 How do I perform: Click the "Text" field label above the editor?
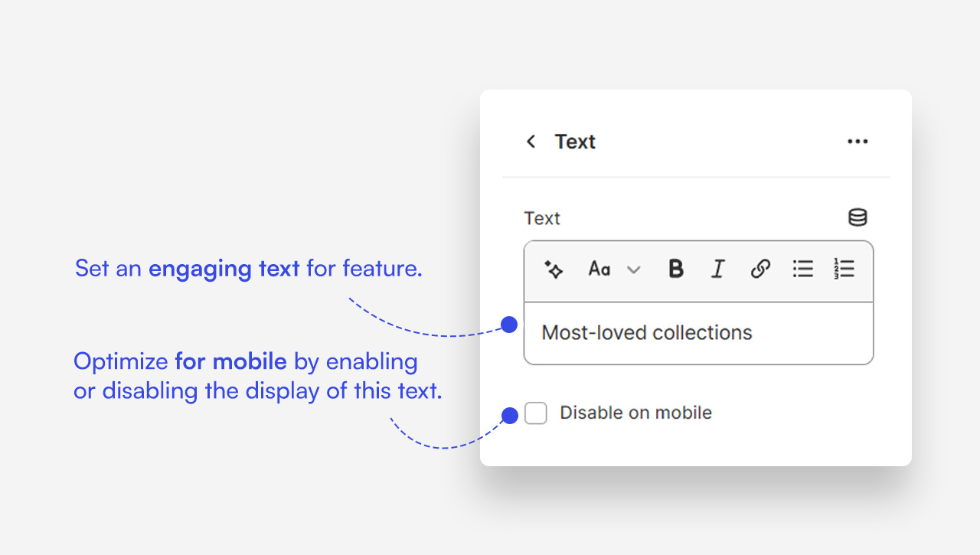point(542,218)
